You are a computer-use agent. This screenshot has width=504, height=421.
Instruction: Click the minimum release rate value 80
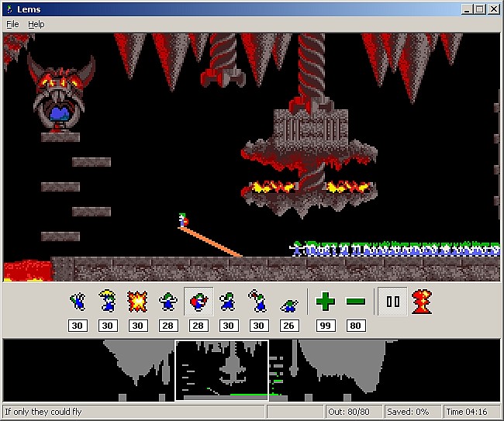(355, 326)
